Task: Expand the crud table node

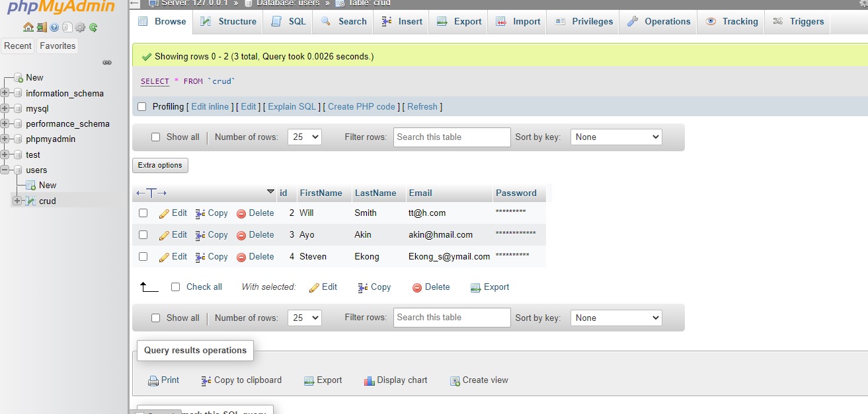Action: tap(17, 201)
